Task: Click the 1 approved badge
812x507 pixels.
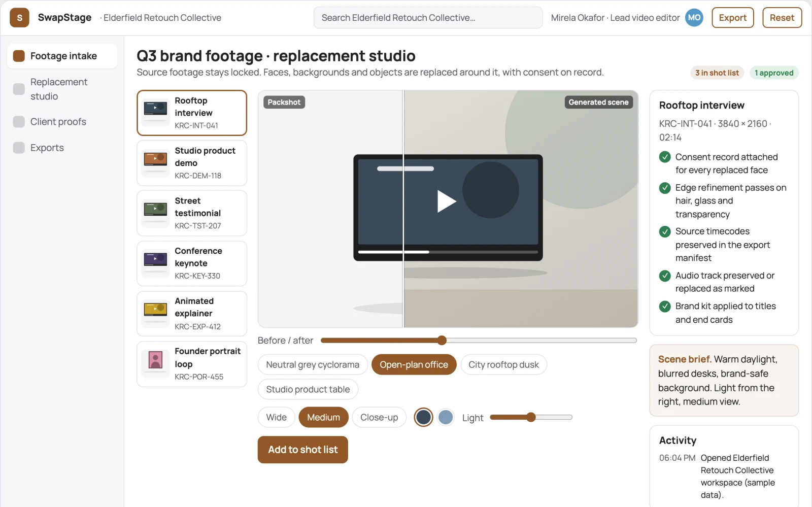Action: point(773,73)
